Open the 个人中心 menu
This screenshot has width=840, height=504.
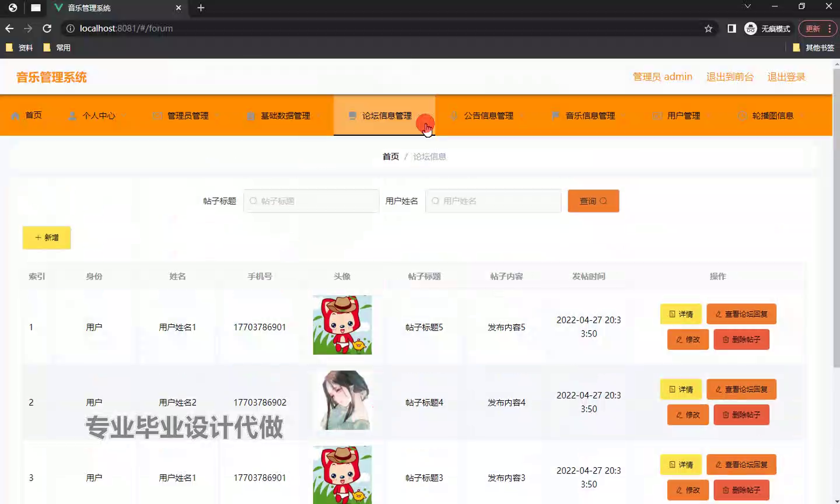tap(96, 116)
